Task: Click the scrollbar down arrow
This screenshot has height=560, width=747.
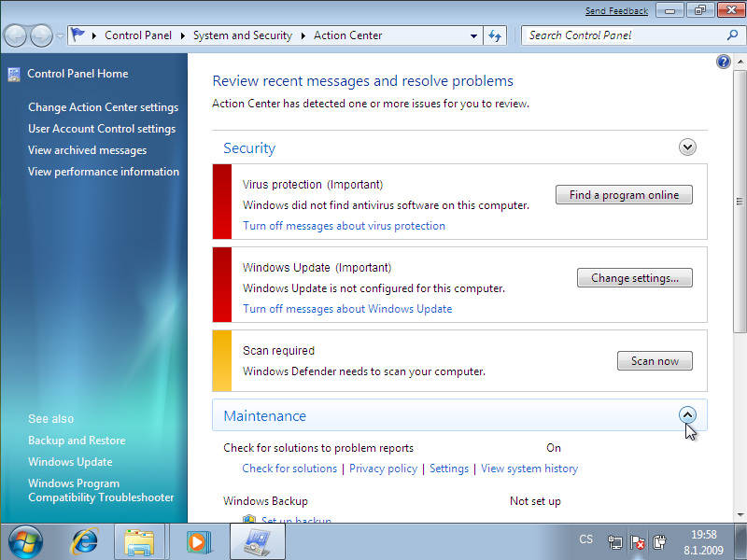Action: coord(740,515)
